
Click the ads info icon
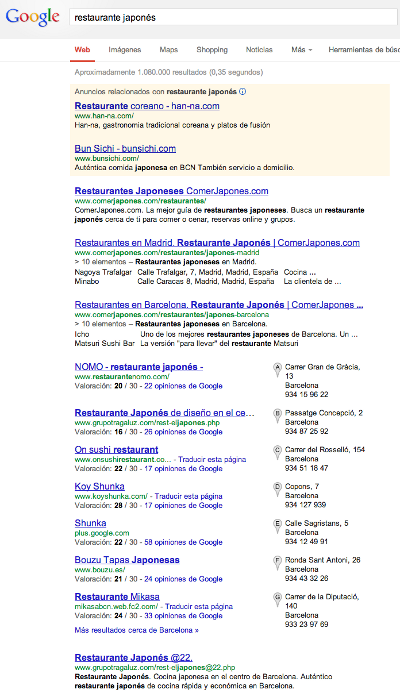pos(243,92)
